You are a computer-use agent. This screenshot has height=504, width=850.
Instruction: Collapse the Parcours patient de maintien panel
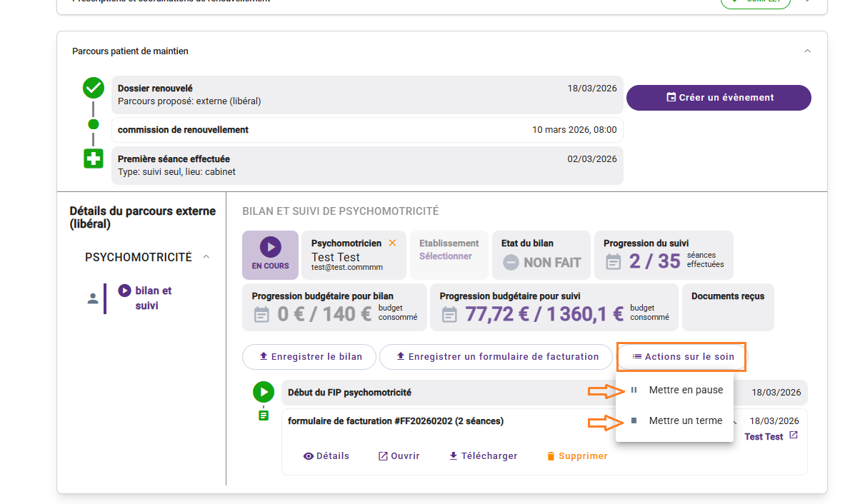point(807,51)
